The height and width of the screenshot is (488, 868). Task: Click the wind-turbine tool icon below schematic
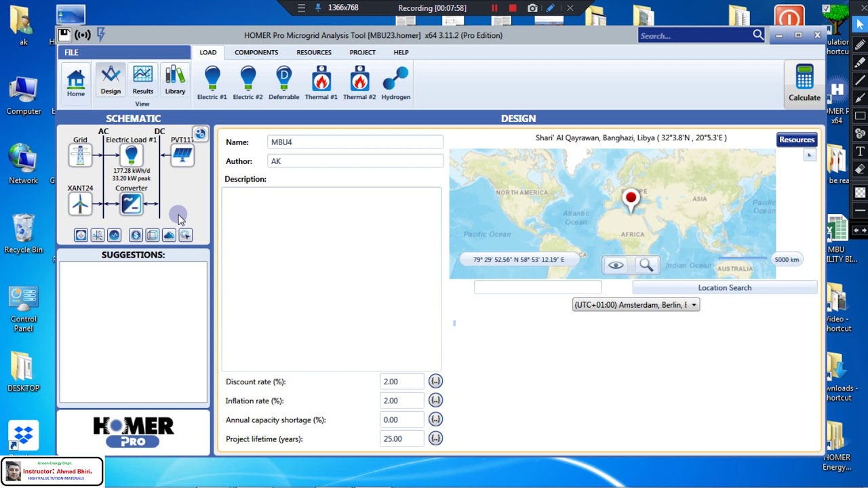click(98, 235)
